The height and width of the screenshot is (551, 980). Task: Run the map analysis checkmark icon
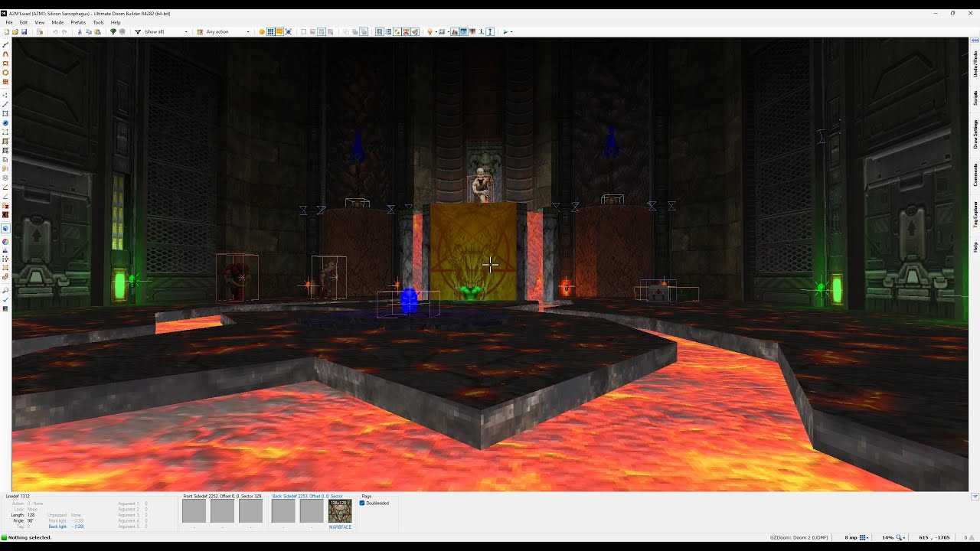(6, 299)
